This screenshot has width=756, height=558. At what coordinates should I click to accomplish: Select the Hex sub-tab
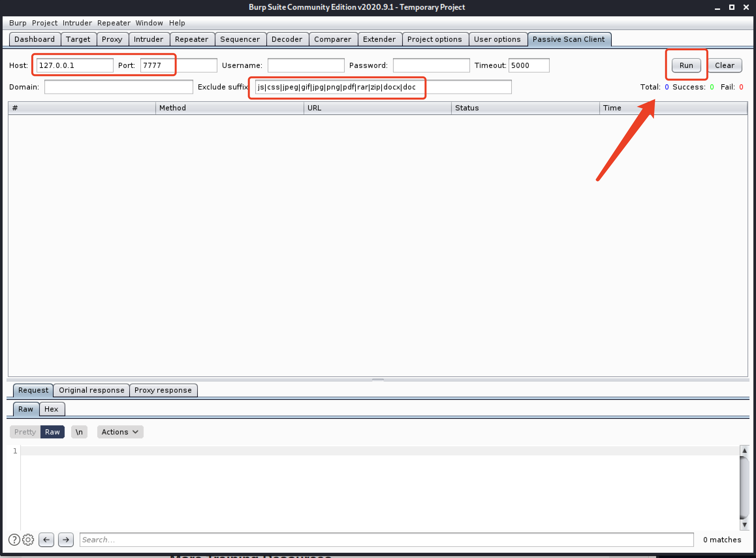pyautogui.click(x=51, y=409)
